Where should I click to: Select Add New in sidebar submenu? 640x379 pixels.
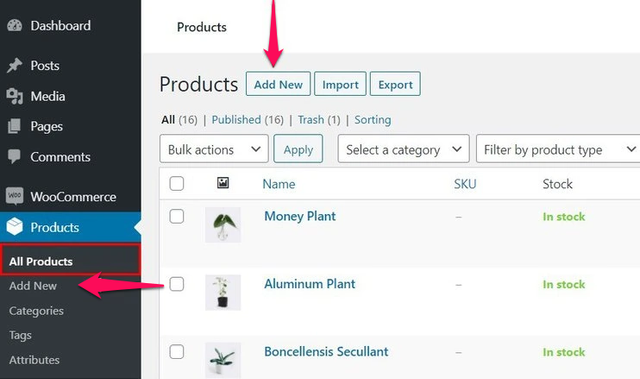click(33, 286)
